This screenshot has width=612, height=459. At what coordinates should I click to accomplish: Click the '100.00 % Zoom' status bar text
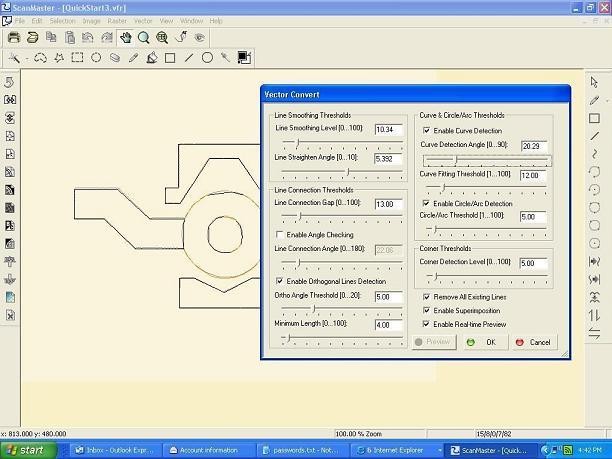[359, 434]
